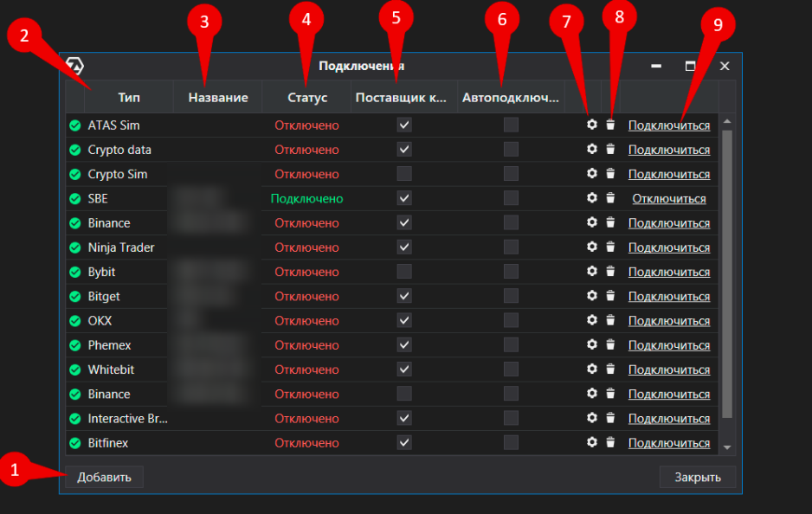
Task: Click vertical scrollbar thumb of connections list
Action: 727,273
